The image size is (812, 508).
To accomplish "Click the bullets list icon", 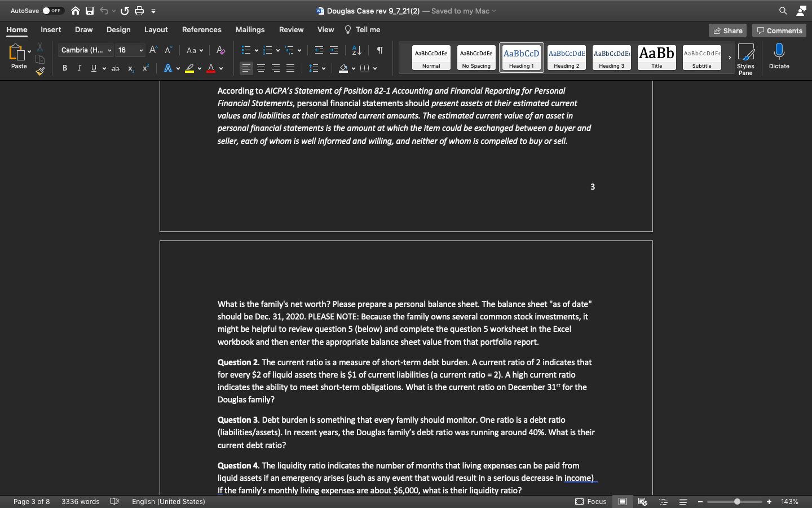I will (246, 50).
